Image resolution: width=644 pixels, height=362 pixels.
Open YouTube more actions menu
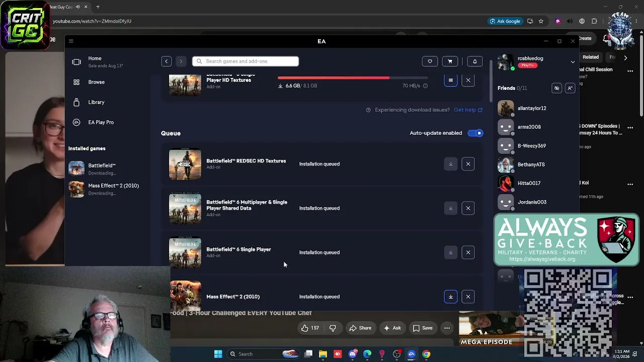[x=447, y=328]
